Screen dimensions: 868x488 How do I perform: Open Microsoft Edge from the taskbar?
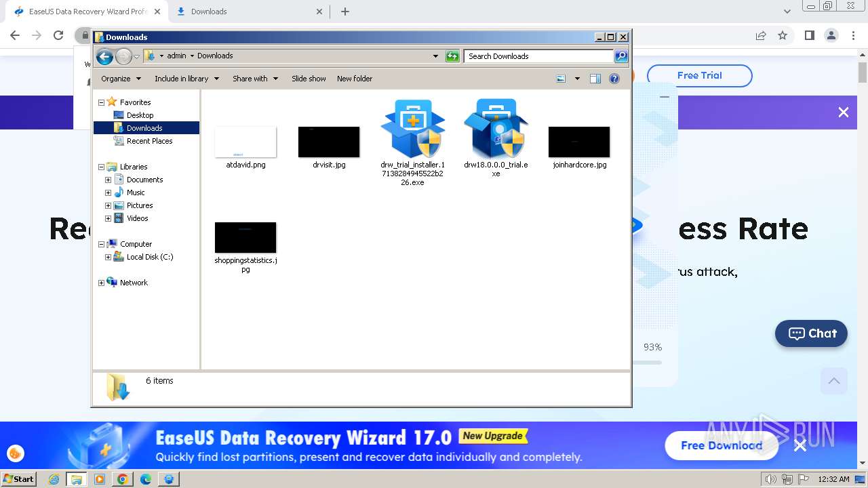pos(146,479)
